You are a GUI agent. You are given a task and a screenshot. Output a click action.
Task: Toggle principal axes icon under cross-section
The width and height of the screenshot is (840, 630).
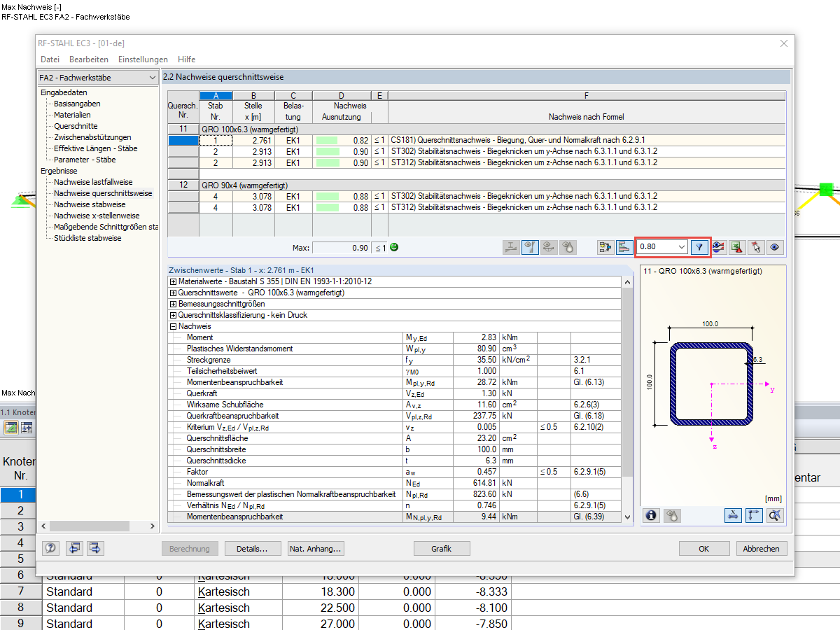754,515
